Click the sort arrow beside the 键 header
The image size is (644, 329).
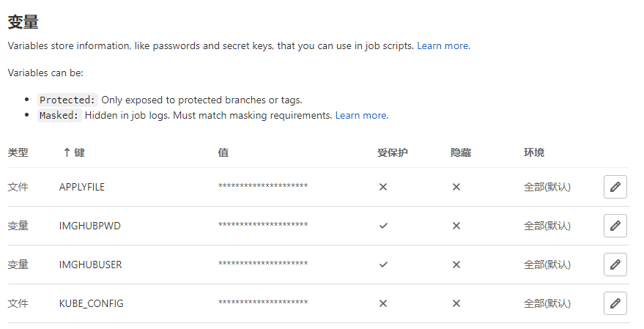coord(67,152)
